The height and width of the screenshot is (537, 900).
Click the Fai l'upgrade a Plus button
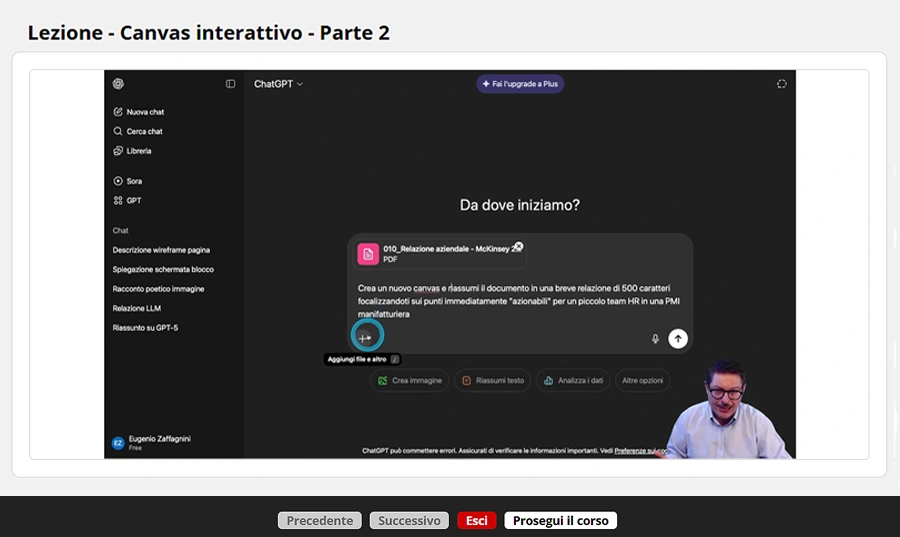pyautogui.click(x=520, y=84)
